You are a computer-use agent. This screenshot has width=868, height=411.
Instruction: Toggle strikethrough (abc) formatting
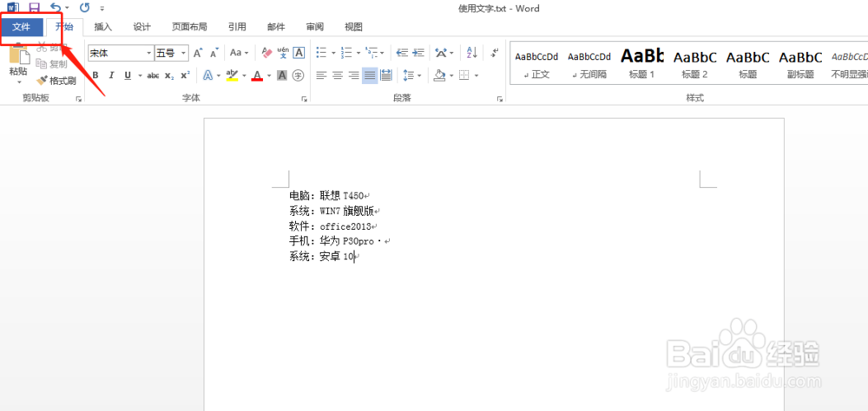(153, 75)
